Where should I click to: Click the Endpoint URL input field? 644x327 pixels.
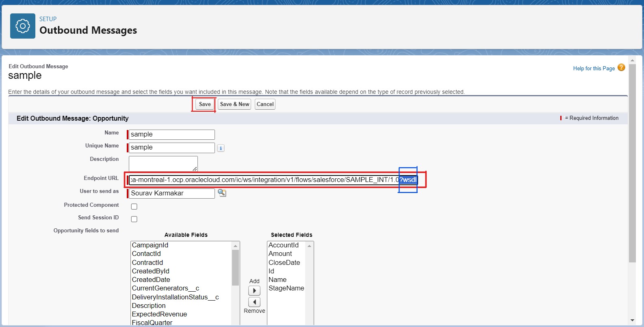pos(264,180)
